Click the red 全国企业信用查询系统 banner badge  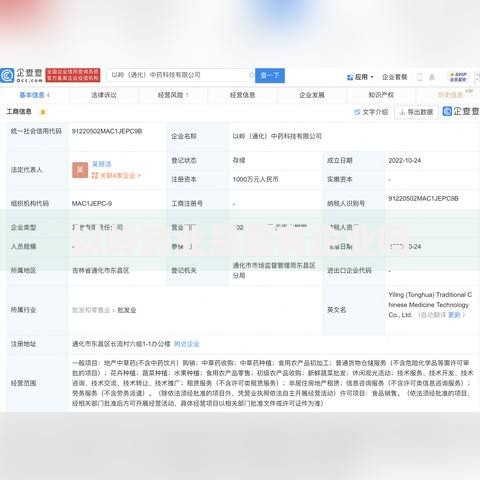pos(73,75)
